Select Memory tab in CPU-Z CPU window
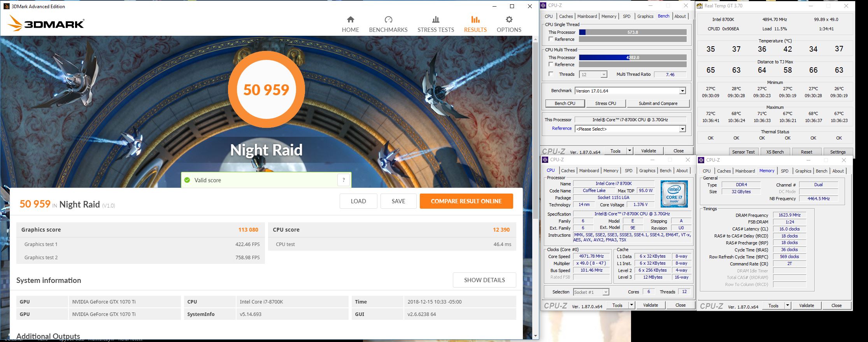Viewport: 868px width, 342px height. [610, 171]
